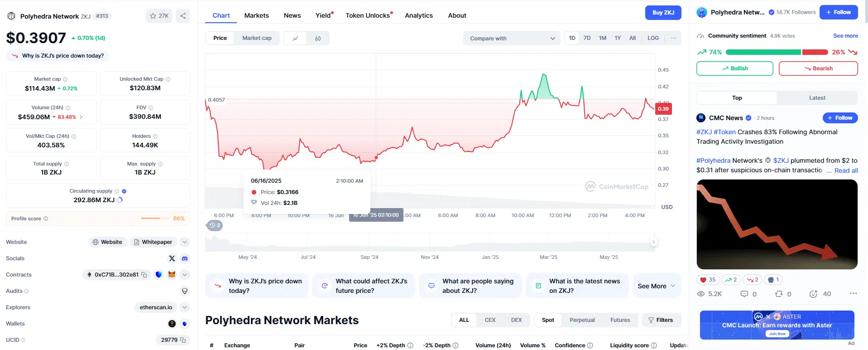Open the Token Unlocks tab
Image resolution: width=868 pixels, height=350 pixels.
click(x=368, y=15)
